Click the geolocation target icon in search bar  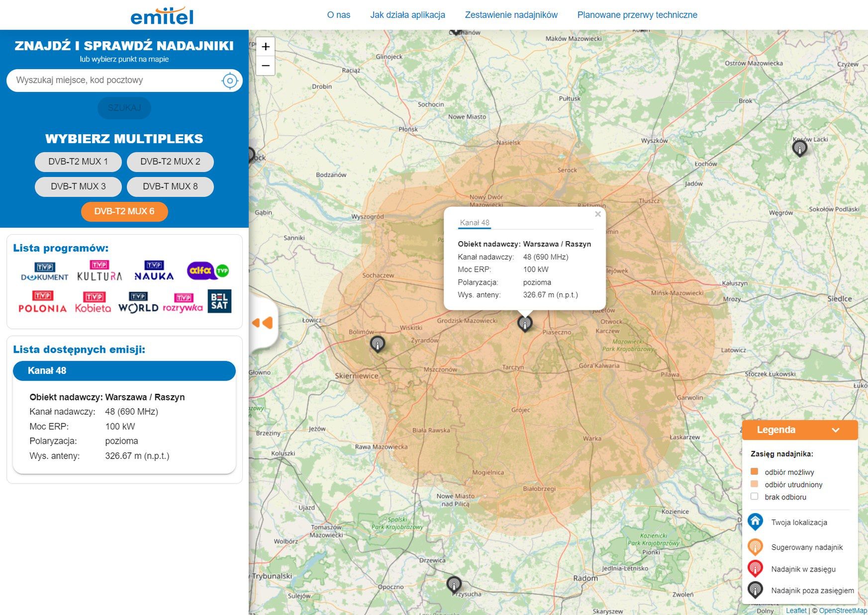coord(230,80)
